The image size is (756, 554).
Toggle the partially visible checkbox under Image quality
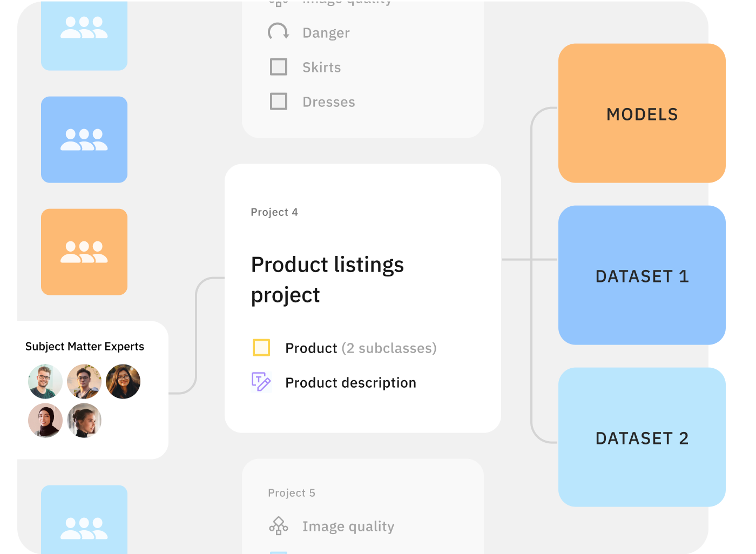click(278, 551)
